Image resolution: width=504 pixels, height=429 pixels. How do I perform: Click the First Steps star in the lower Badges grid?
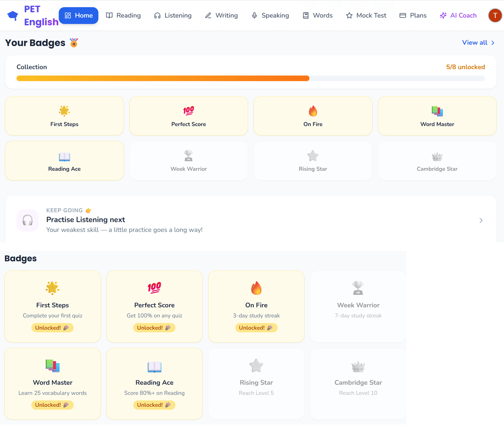tap(53, 288)
